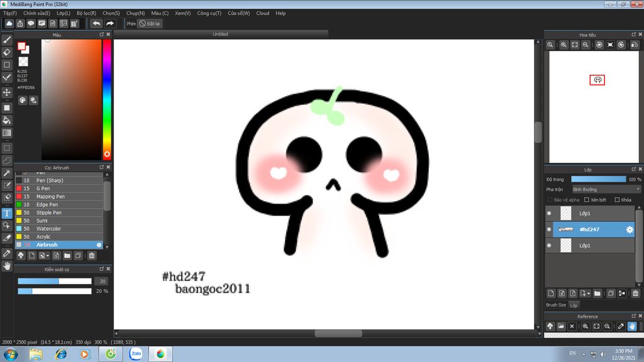Open the Cloud menu
Image resolution: width=644 pixels, height=362 pixels.
pos(263,13)
